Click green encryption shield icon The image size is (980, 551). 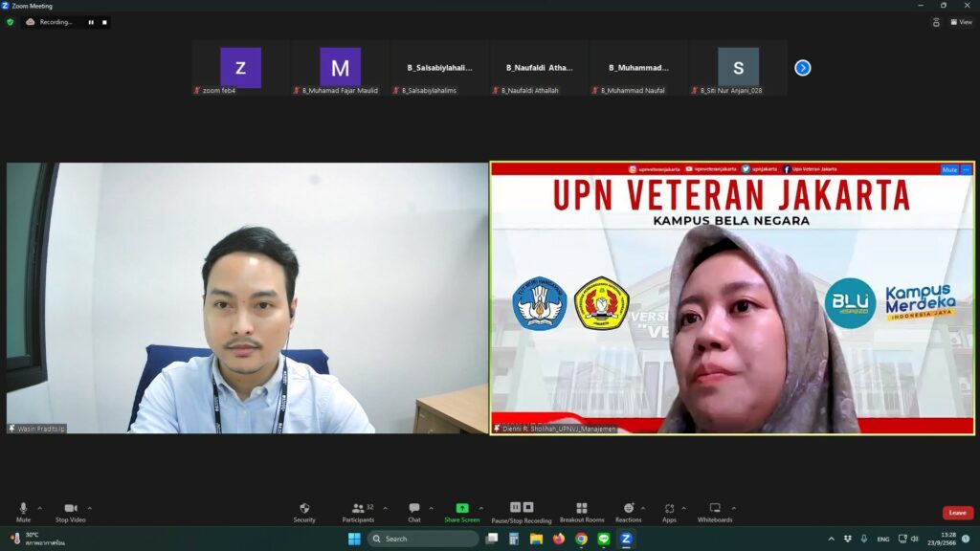tap(10, 22)
